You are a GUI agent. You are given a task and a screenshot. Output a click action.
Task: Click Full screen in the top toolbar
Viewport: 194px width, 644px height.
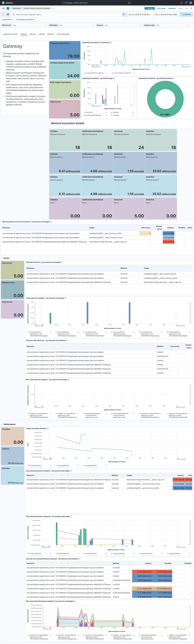click(161, 8)
